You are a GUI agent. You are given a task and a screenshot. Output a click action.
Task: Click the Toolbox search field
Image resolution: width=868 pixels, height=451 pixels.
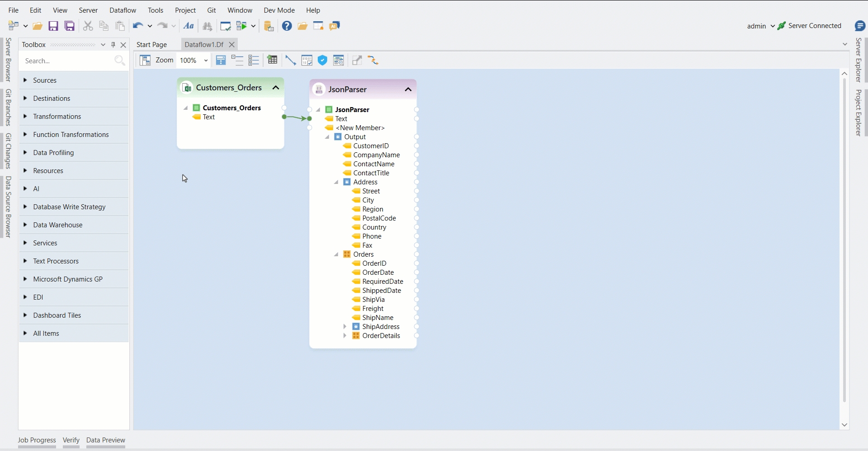pyautogui.click(x=68, y=61)
